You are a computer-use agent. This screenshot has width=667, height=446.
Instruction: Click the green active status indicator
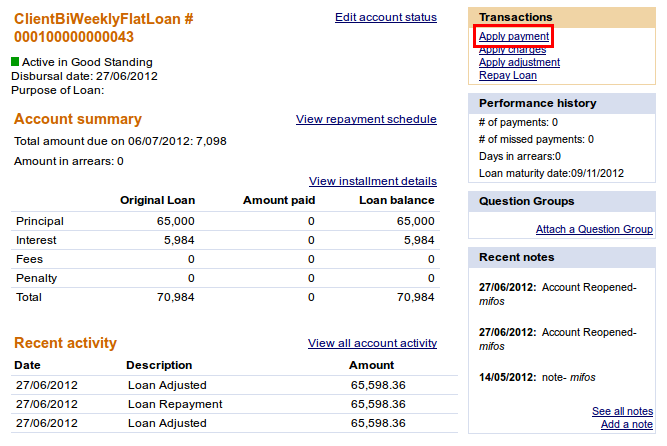coord(15,62)
